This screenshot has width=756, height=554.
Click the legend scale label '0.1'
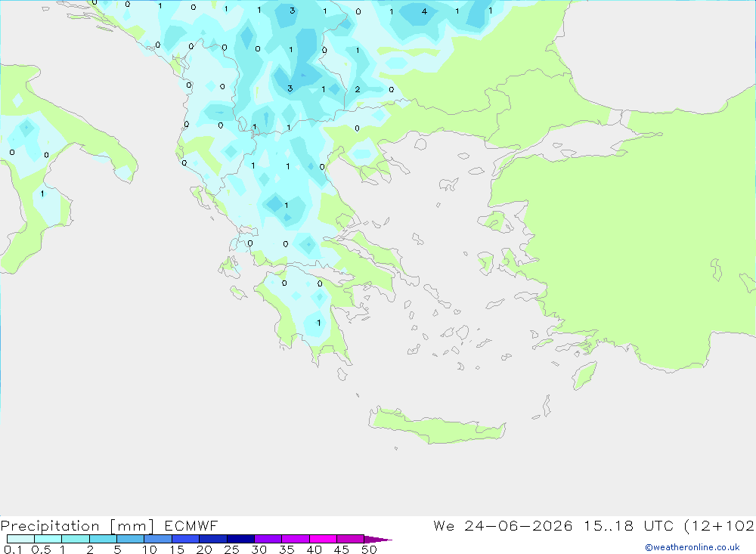tap(13, 549)
